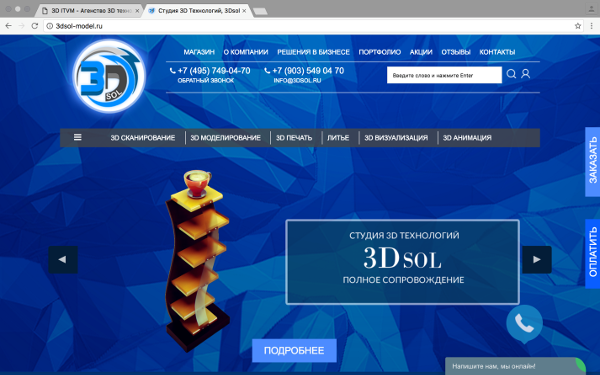600x375 pixels.
Task: Click the Заказать side button
Action: coord(593,162)
